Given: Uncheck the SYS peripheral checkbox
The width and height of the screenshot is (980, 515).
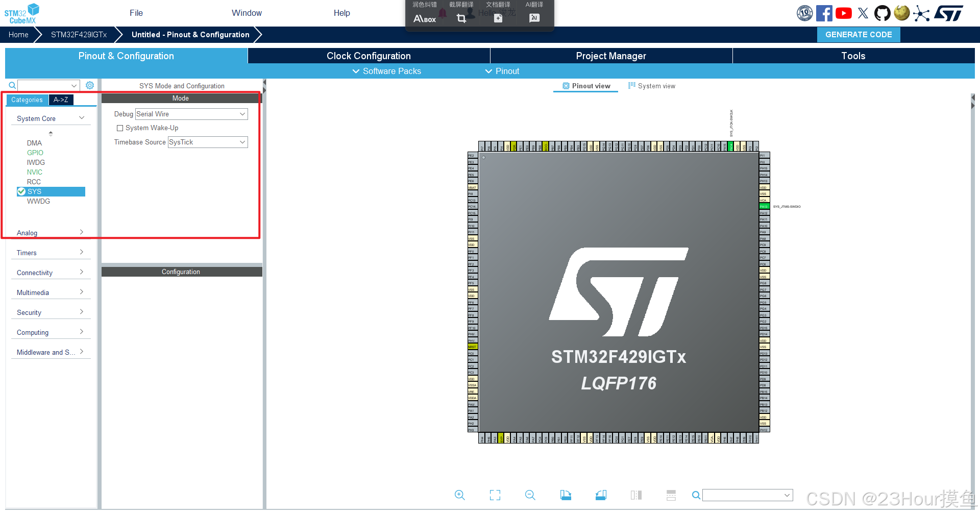Looking at the screenshot, I should (21, 191).
